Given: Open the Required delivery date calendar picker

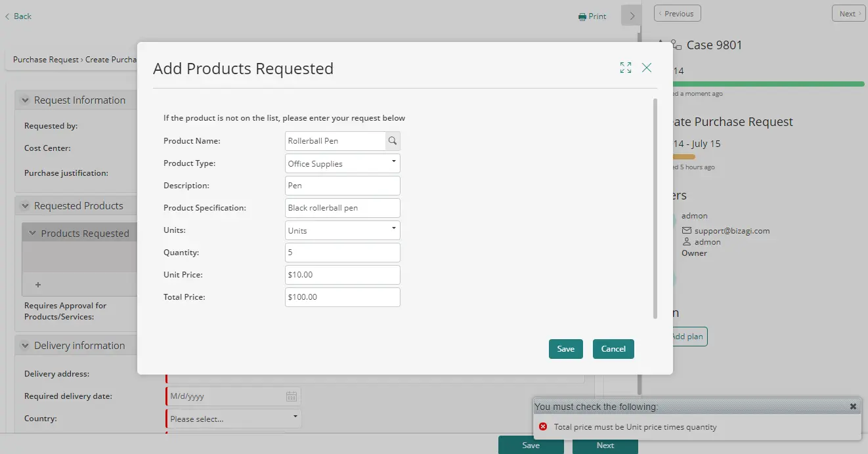Looking at the screenshot, I should pos(292,396).
